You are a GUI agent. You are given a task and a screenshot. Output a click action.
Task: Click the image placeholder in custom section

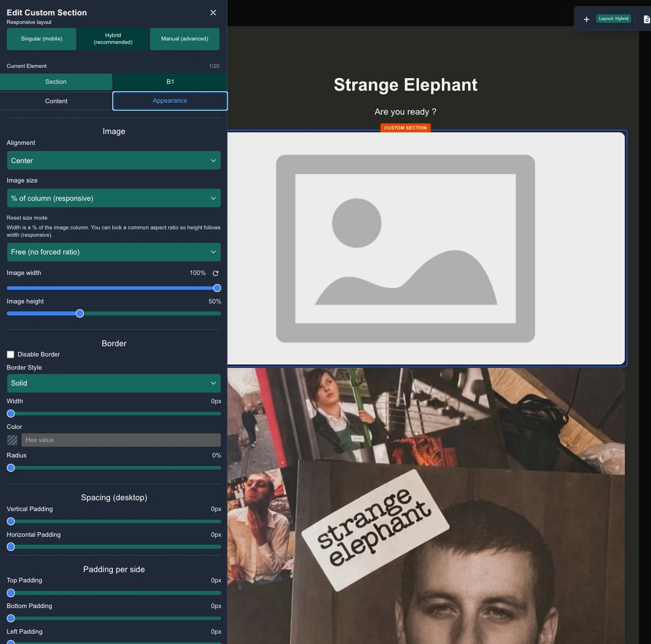pyautogui.click(x=405, y=249)
